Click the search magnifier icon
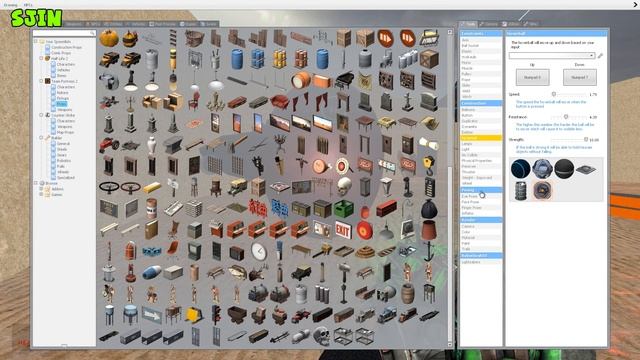Viewport: 640px width, 360px height. 92,33
